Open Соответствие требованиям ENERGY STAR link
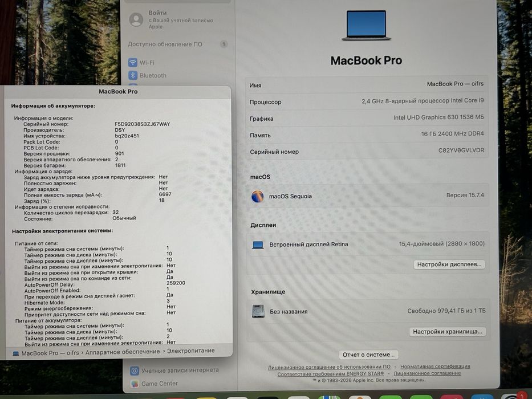The image size is (532, 399). pos(331,374)
